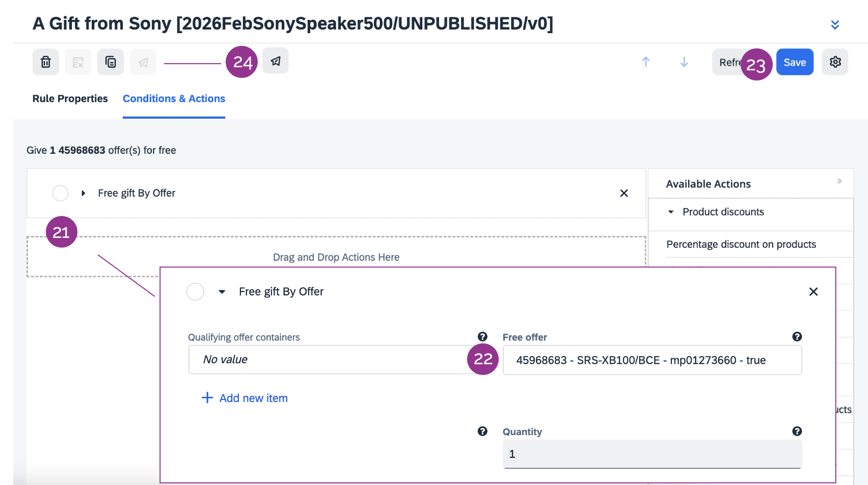Open the Conditions & Actions tab

174,99
